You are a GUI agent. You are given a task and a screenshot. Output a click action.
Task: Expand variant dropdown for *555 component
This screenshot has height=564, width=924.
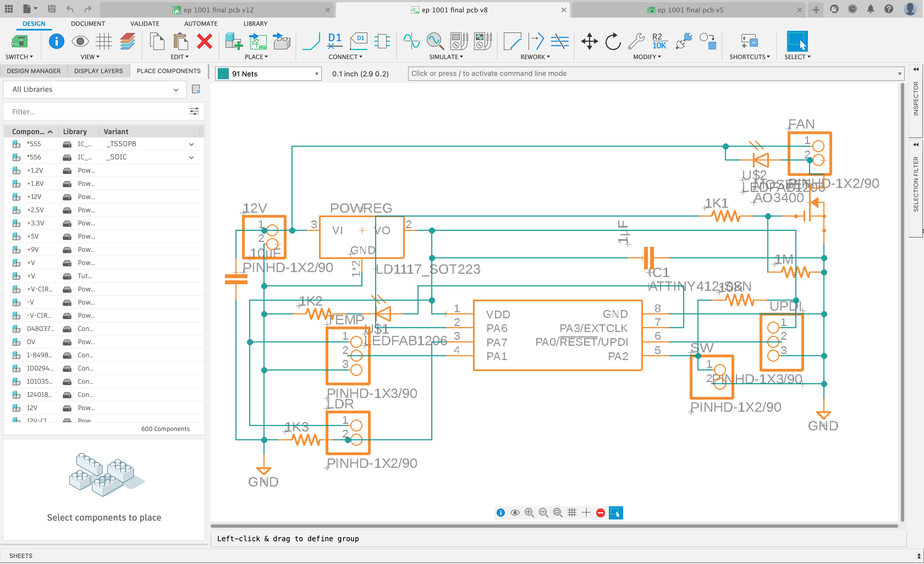click(191, 144)
